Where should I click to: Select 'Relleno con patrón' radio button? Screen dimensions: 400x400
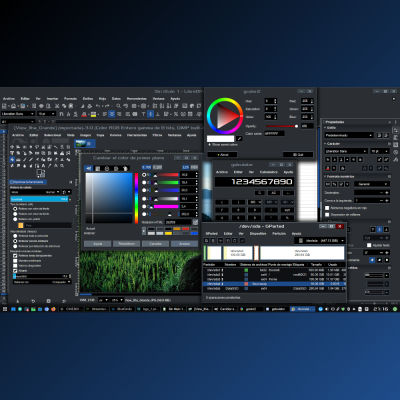15,219
